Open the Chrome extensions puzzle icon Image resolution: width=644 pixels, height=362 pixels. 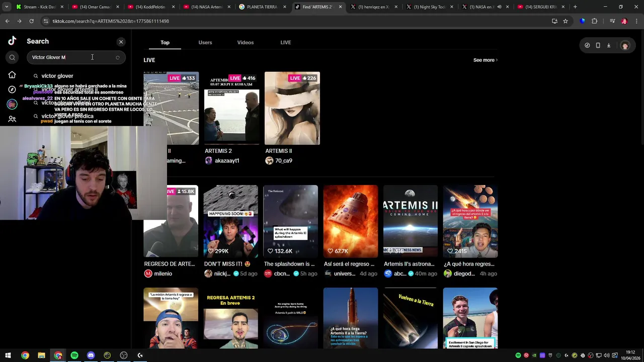tap(594, 21)
